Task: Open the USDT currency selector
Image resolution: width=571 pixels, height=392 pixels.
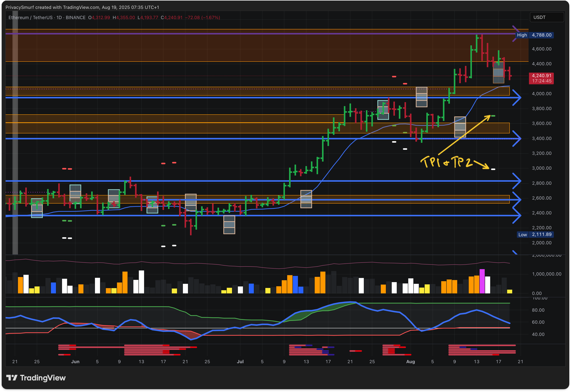Action: [546, 17]
